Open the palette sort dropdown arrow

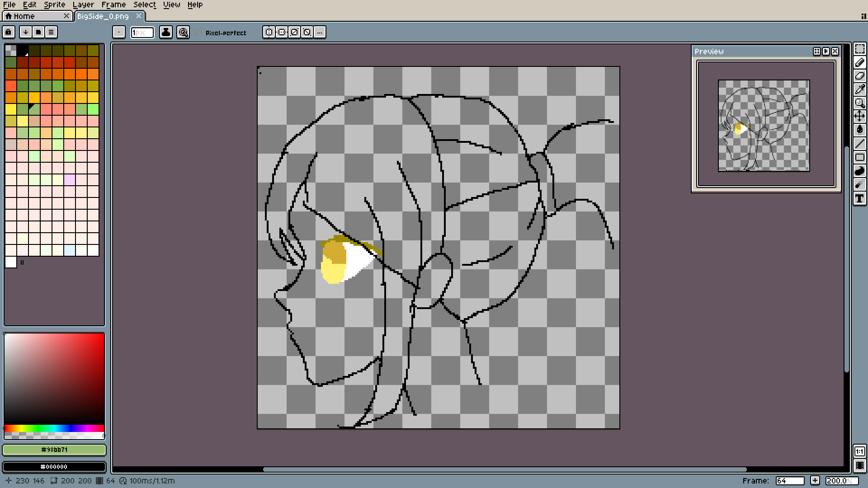click(26, 32)
